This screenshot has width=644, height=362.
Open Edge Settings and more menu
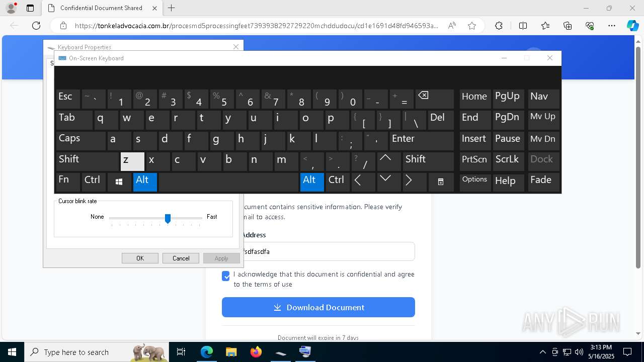(x=612, y=26)
